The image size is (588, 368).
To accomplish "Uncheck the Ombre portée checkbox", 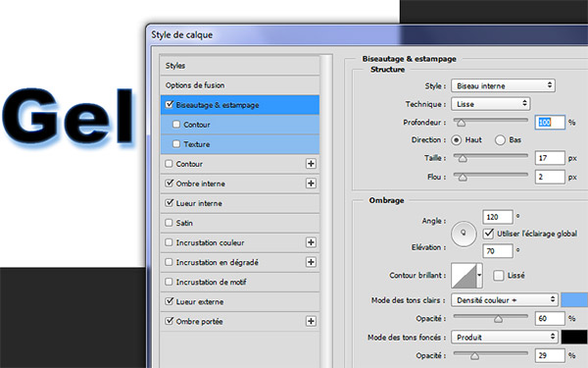I will pyautogui.click(x=170, y=321).
